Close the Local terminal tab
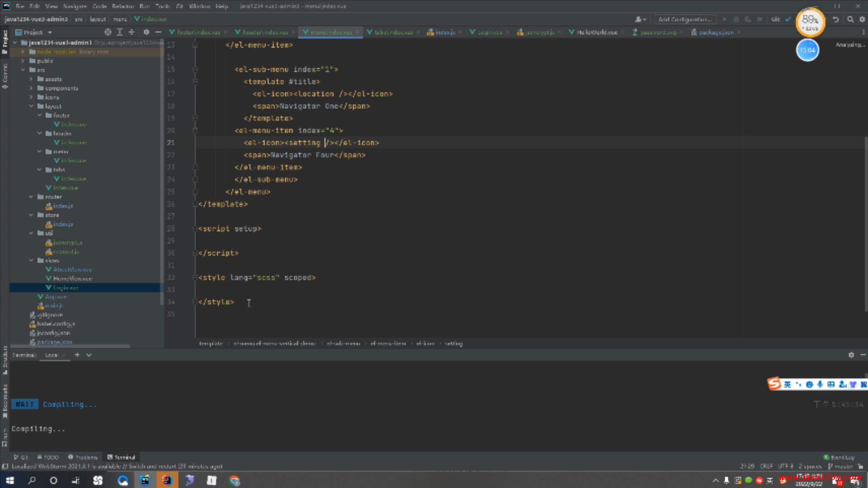Viewport: 868px width, 488px height. [x=63, y=355]
